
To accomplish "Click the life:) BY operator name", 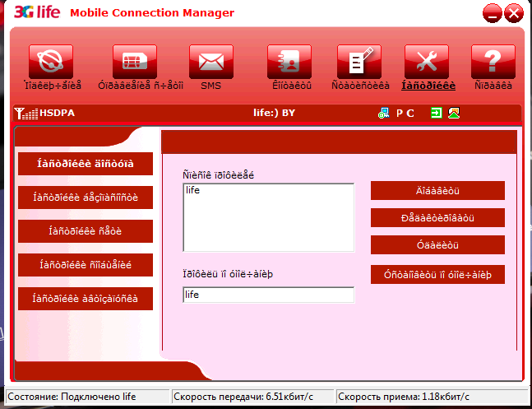I will pyautogui.click(x=274, y=113).
